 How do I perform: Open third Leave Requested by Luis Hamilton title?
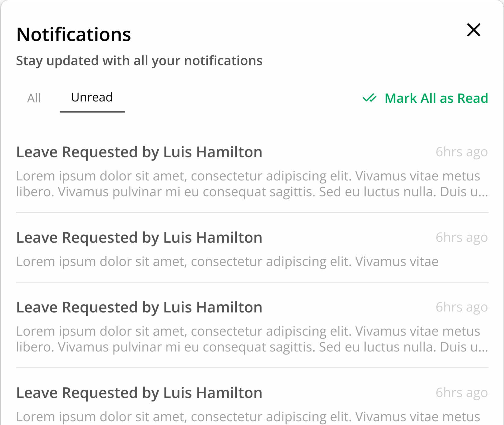coord(139,308)
